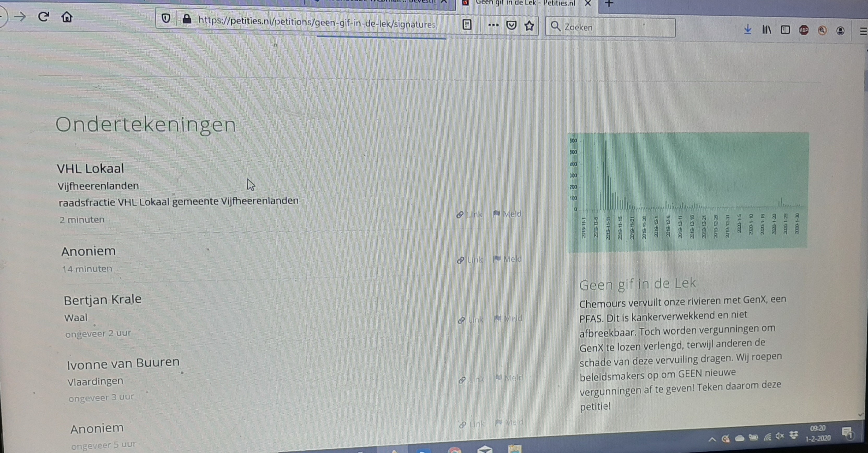
Task: Open the Firefox hamburger menu
Action: tap(863, 31)
